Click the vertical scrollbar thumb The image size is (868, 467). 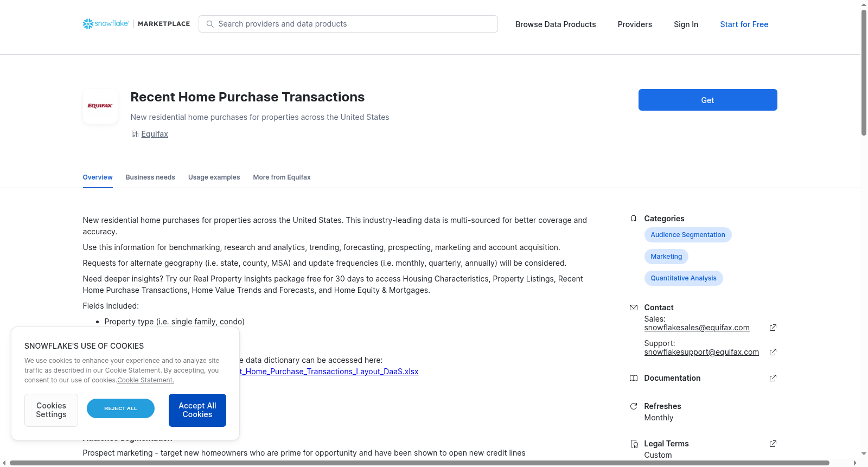tap(864, 73)
